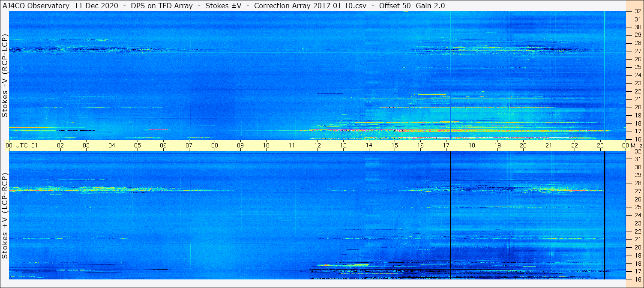
Task: Select hour '01' on the time axis
Action: [35, 145]
